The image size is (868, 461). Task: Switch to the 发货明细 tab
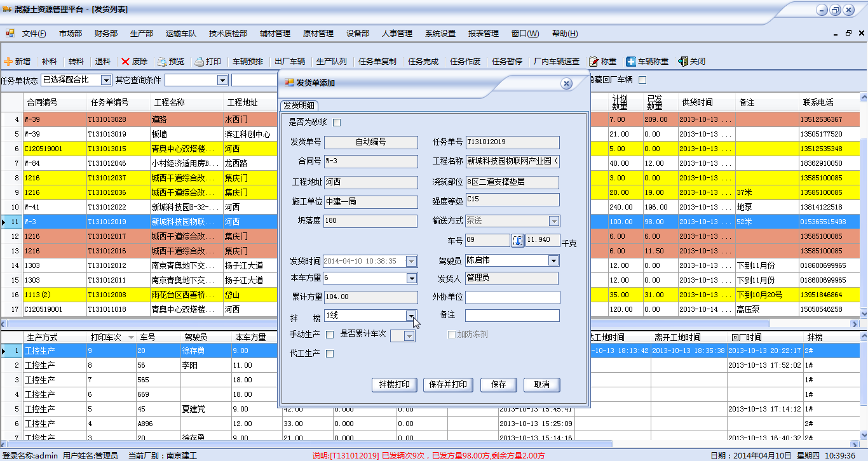click(x=300, y=106)
